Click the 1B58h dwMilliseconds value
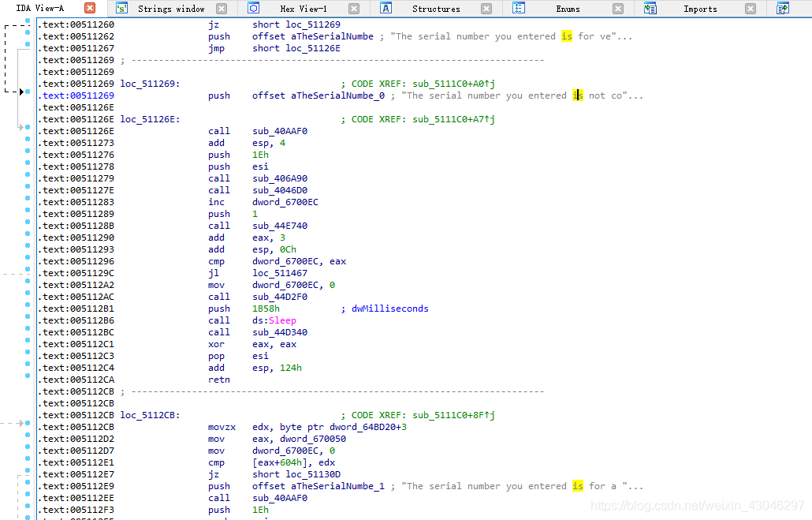Image resolution: width=812 pixels, height=520 pixels. (x=266, y=309)
